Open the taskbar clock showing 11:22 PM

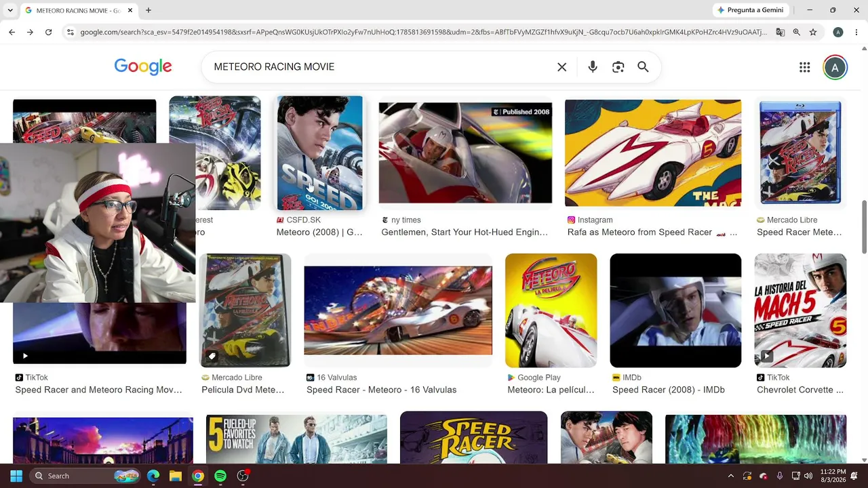[833, 476]
